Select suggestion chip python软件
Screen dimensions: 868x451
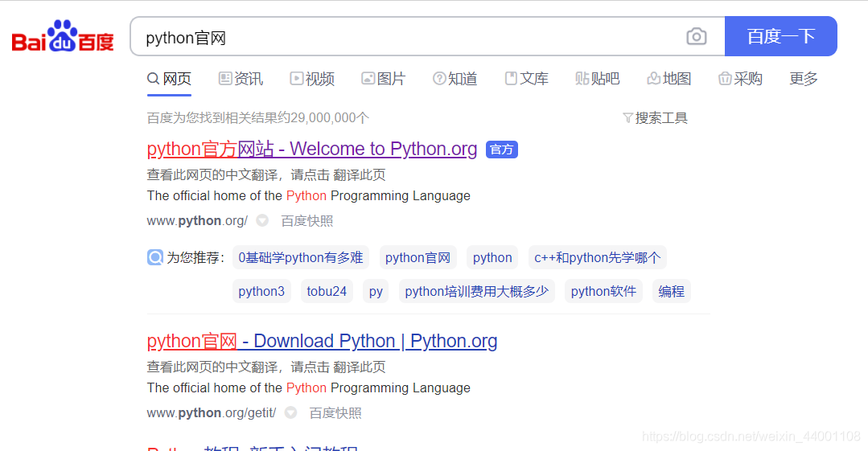[x=603, y=292]
